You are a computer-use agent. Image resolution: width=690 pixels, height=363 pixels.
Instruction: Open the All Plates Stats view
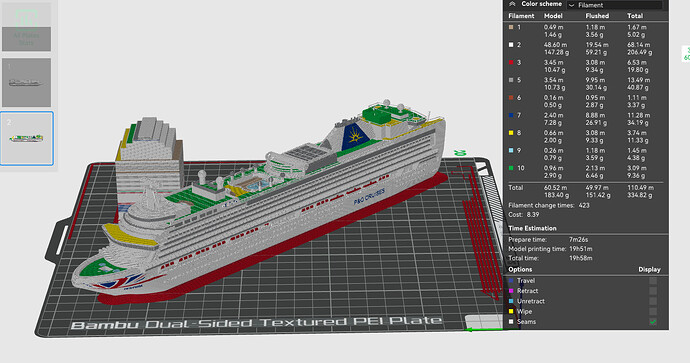(26, 27)
